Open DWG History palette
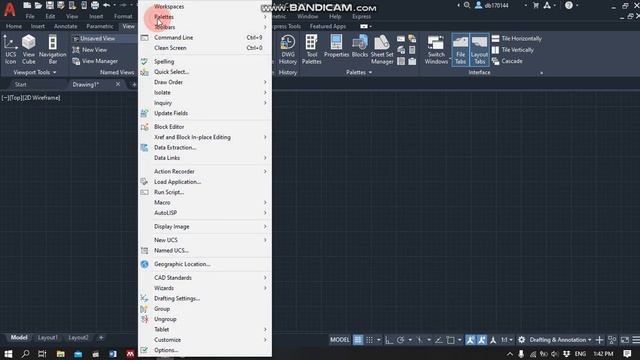Screen dimensions: 640x360 tap(288, 49)
